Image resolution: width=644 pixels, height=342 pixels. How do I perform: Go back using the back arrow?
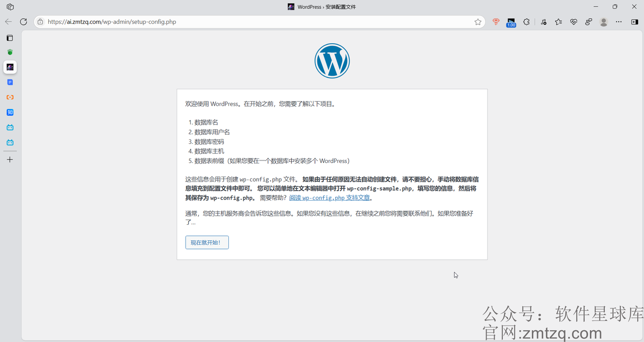[8, 22]
